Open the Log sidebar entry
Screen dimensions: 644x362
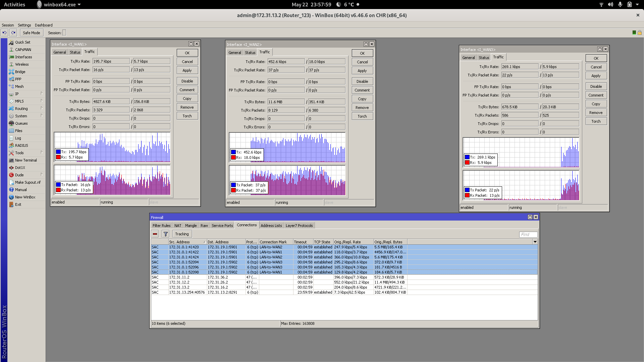click(x=18, y=138)
